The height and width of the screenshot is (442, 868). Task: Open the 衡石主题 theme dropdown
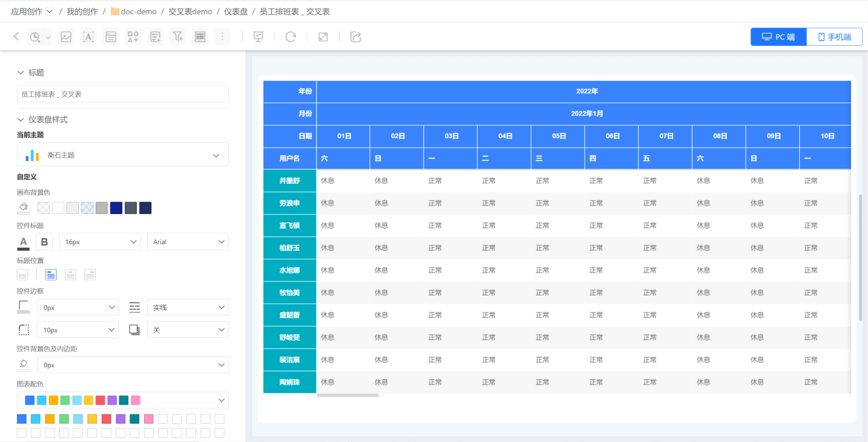(x=123, y=155)
